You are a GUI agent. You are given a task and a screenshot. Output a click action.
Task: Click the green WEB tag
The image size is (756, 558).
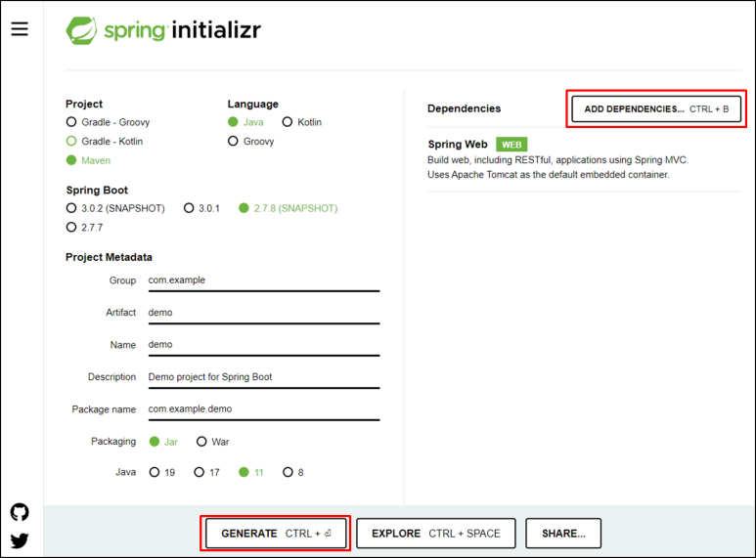[511, 145]
